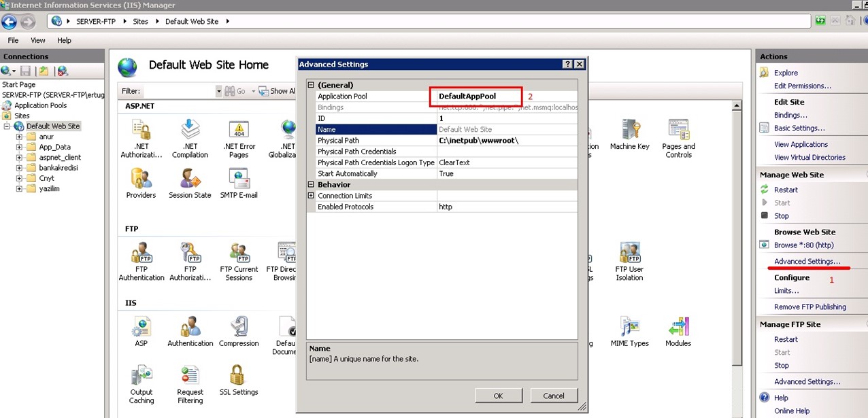
Task: Open the FTP User Isolation feature
Action: (629, 262)
